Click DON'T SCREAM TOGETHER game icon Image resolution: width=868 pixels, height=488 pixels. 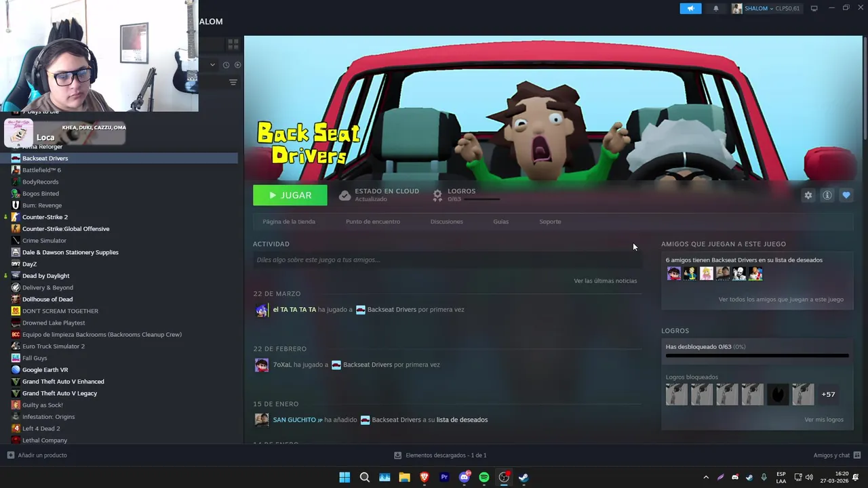coord(16,311)
